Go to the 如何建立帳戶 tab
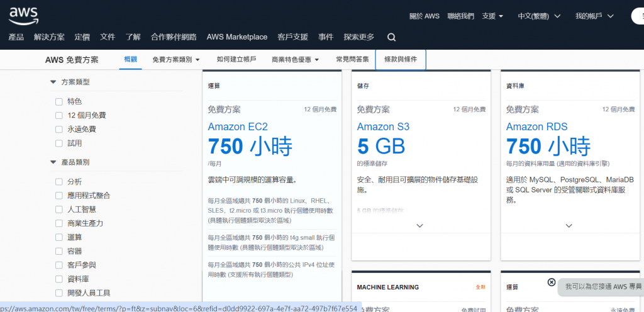Screen dimensions: 644x312 (x=236, y=60)
